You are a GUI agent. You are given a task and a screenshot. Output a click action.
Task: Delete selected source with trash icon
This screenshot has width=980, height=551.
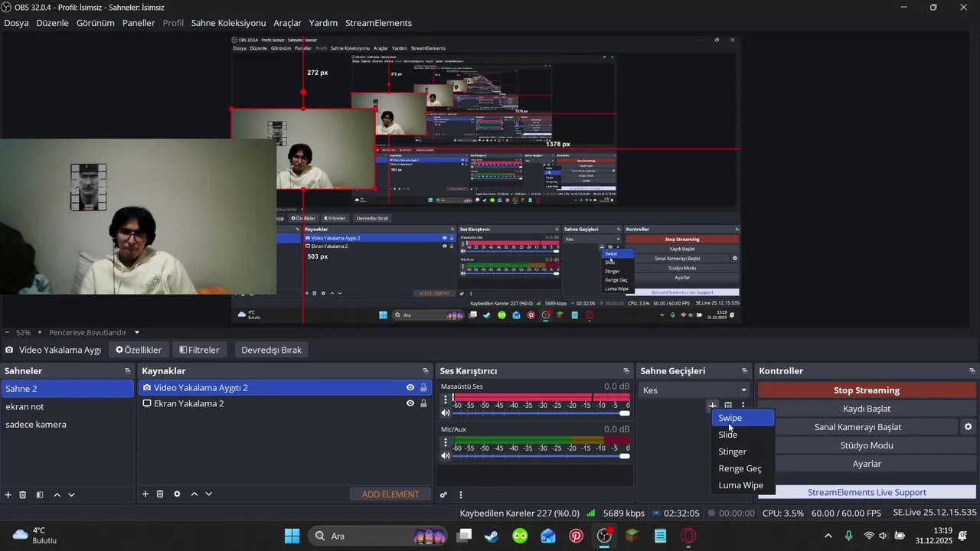click(x=160, y=494)
